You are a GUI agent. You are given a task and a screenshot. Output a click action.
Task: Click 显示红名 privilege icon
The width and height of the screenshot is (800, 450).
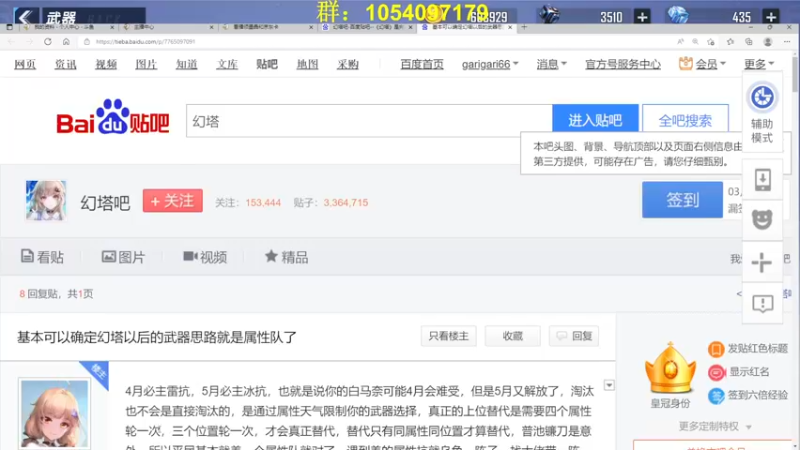716,372
